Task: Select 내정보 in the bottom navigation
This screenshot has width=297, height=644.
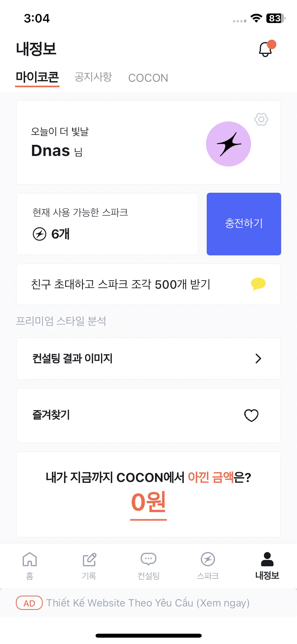Action: click(x=267, y=566)
